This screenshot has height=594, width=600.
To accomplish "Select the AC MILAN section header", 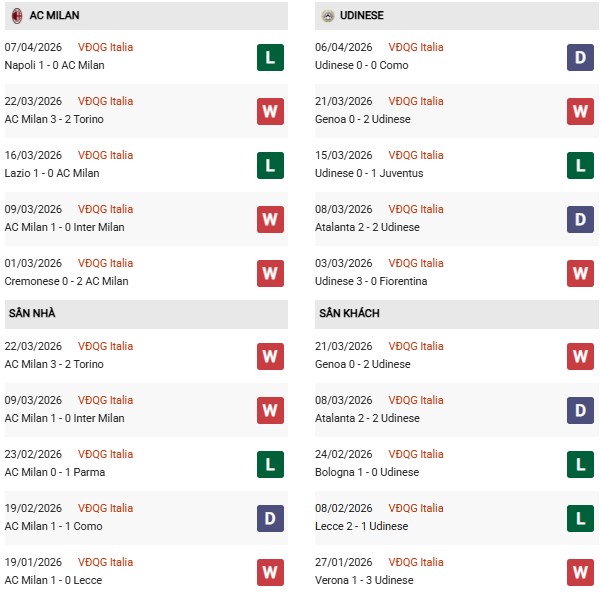I will [55, 16].
